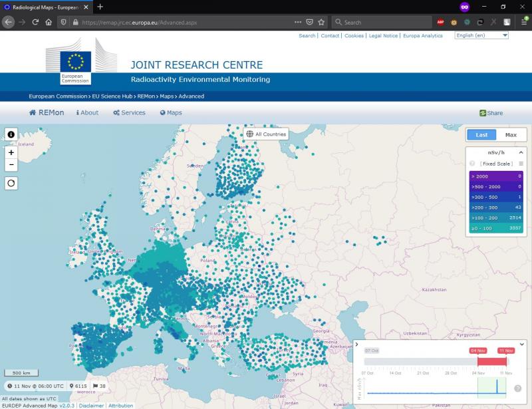Save page to Pocket
Screen dimensions: 532x409
[309, 22]
